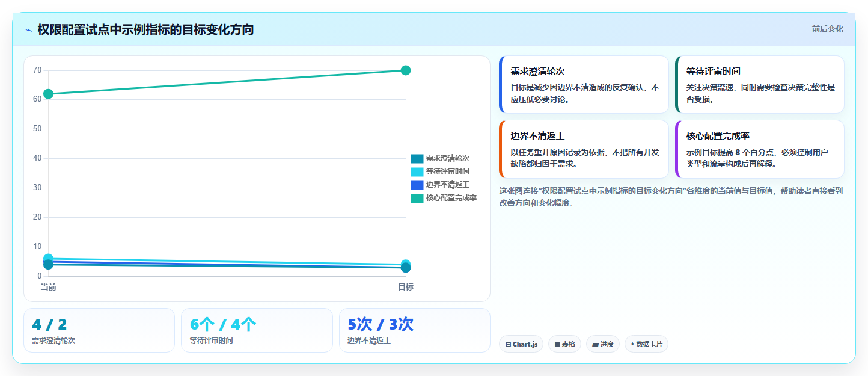Image resolution: width=868 pixels, height=376 pixels.
Task: Toggle the 需求澄清轮次 legend color box
Action: coord(417,159)
